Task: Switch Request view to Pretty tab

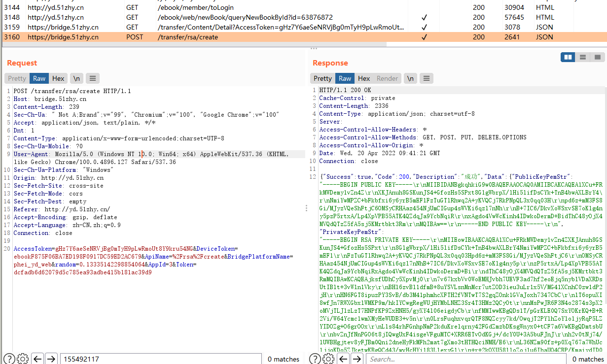Action: [17, 78]
